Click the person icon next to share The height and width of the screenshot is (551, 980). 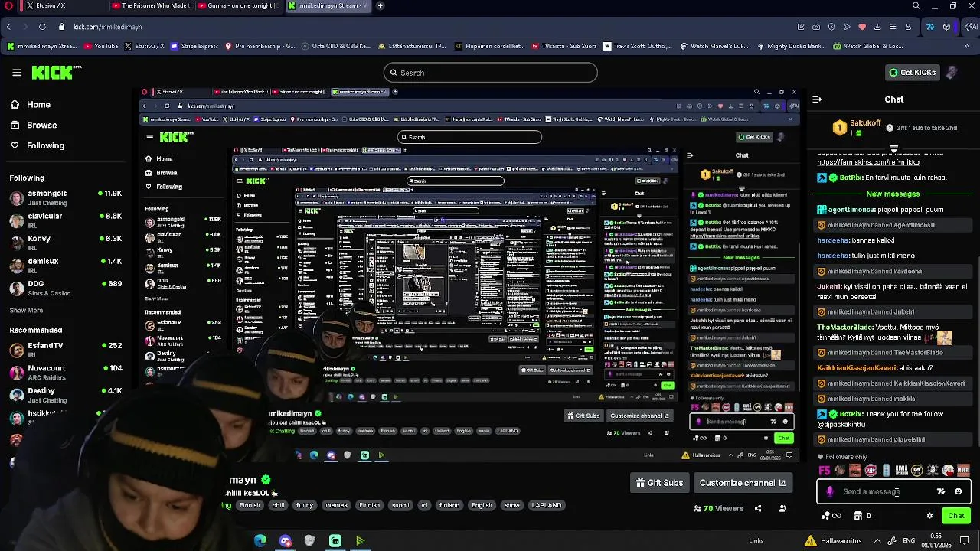[x=782, y=508]
